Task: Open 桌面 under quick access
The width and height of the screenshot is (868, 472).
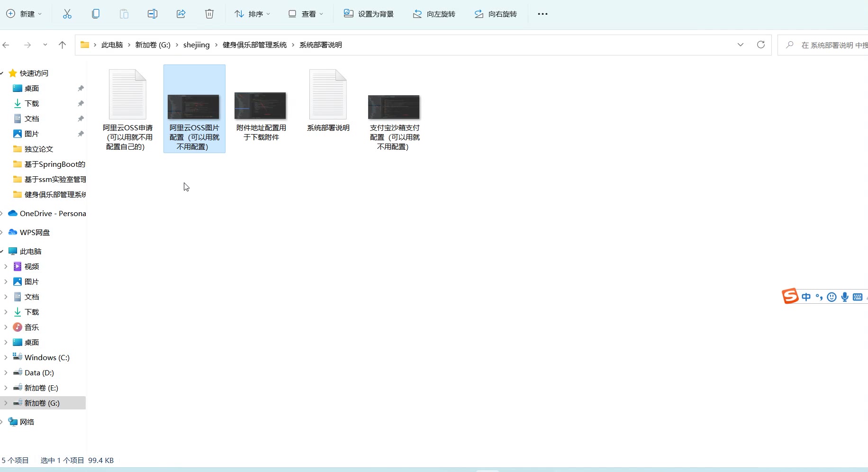Action: click(x=32, y=89)
